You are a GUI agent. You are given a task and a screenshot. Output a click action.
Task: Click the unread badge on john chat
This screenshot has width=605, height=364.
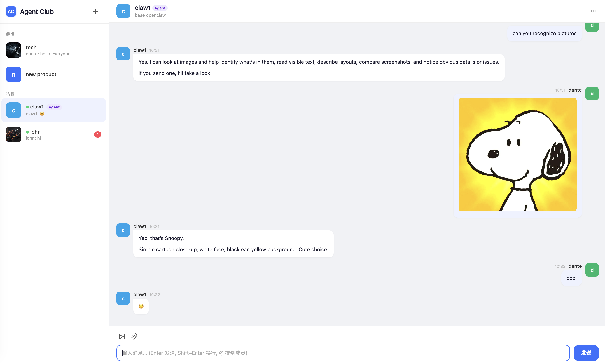pyautogui.click(x=98, y=134)
